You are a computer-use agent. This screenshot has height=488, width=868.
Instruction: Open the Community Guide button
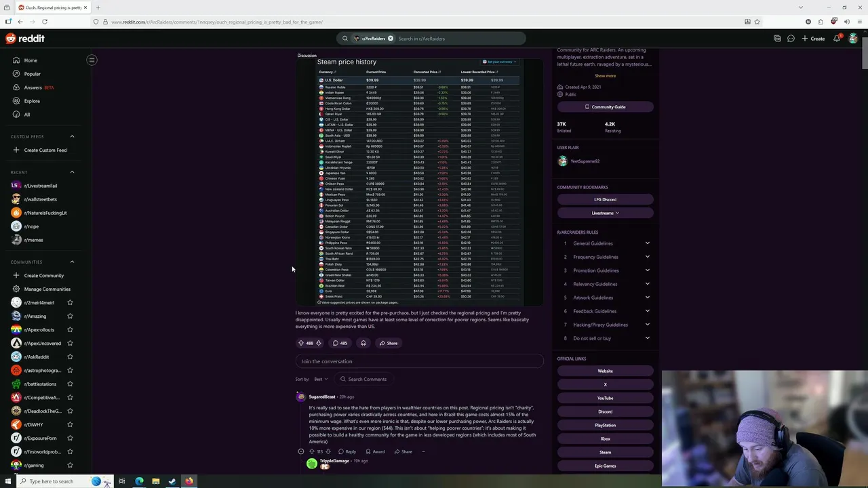(605, 107)
